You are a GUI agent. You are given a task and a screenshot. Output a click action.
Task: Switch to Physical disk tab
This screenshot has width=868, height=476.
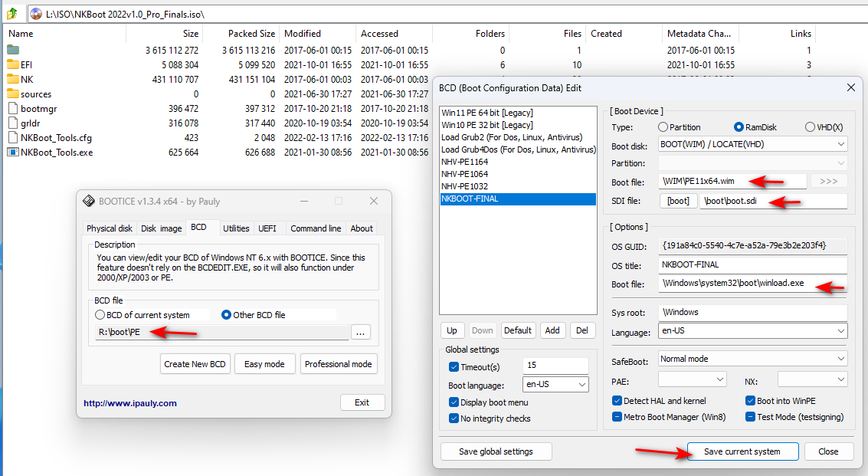pyautogui.click(x=110, y=228)
